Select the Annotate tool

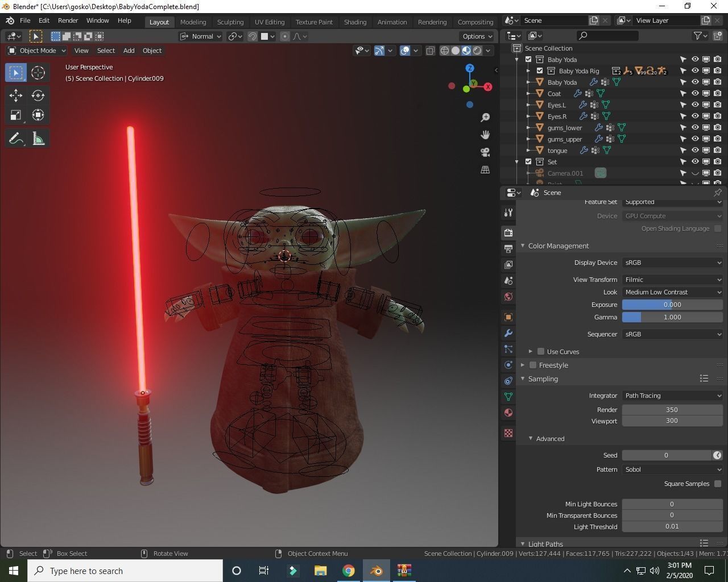click(x=15, y=138)
